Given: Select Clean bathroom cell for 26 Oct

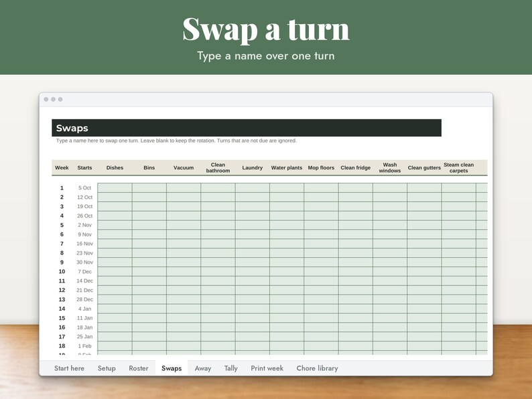Looking at the screenshot, I should [218, 216].
